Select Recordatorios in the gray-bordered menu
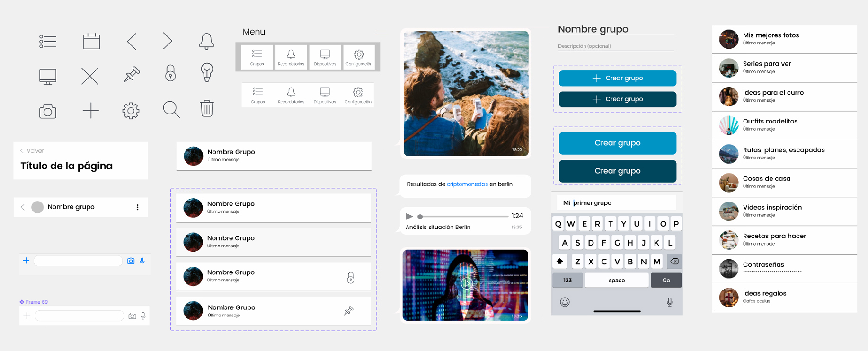 [291, 57]
